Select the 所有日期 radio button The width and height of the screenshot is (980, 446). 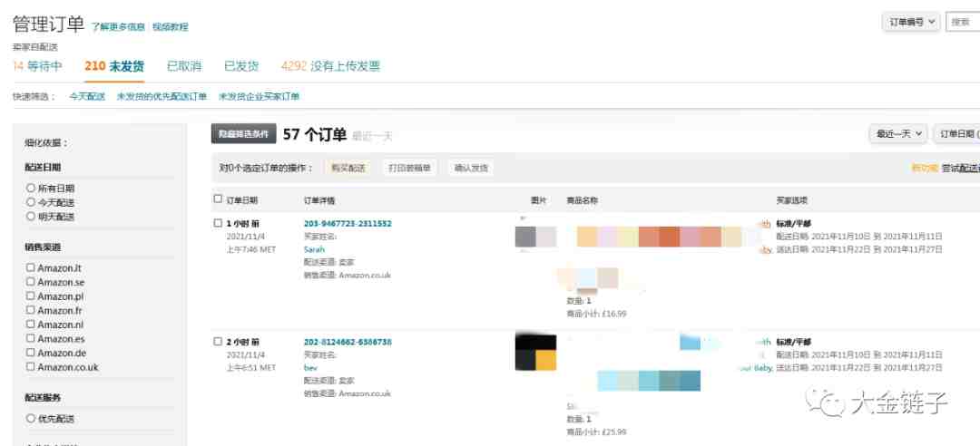31,188
